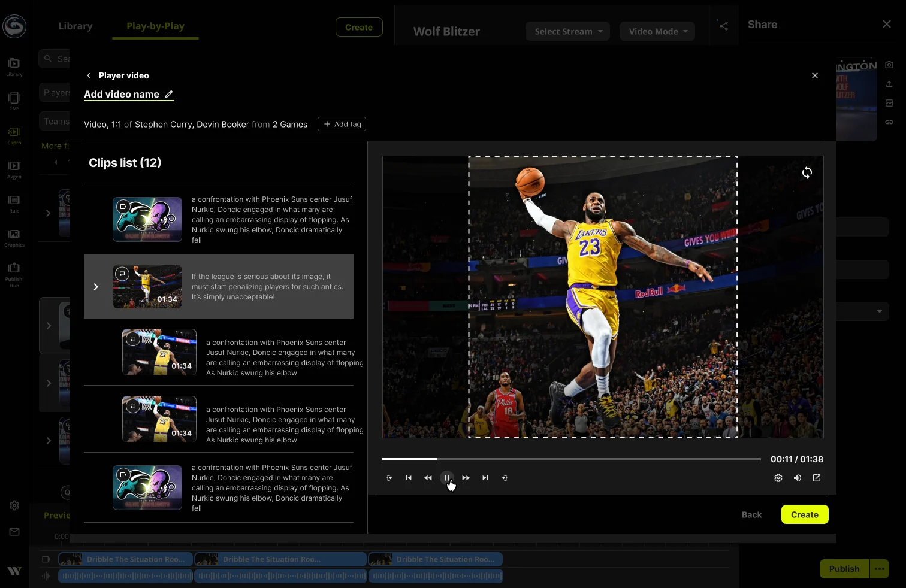Click the image icon in the Share panel
Image resolution: width=906 pixels, height=588 pixels.
pyautogui.click(x=889, y=103)
